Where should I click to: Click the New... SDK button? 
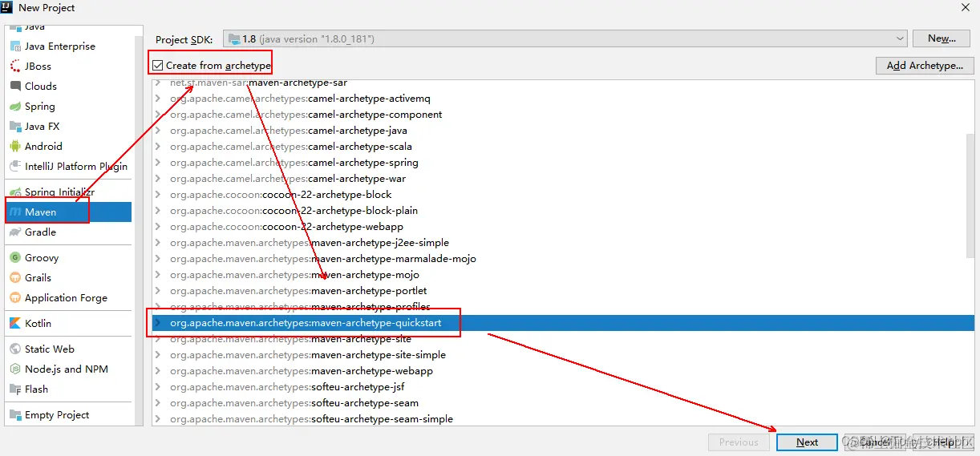pos(942,38)
